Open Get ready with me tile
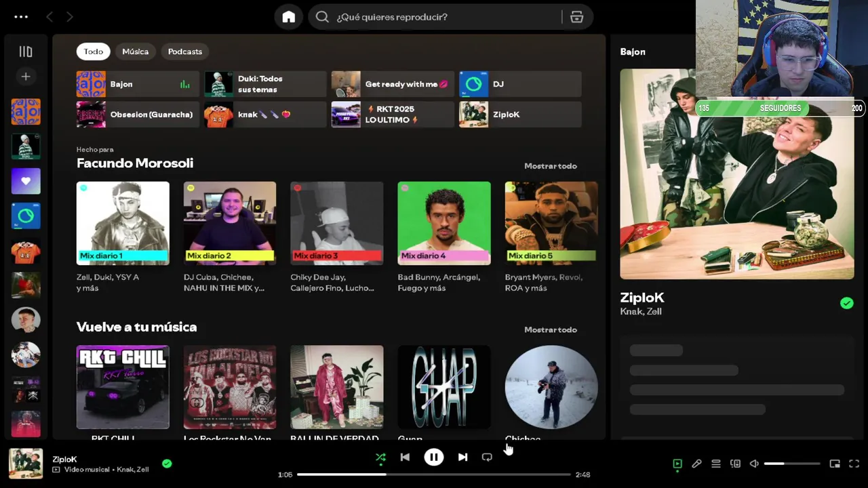 (393, 84)
